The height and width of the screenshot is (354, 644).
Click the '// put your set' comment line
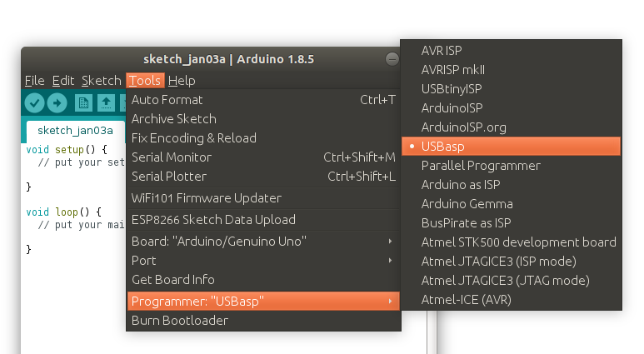point(82,162)
